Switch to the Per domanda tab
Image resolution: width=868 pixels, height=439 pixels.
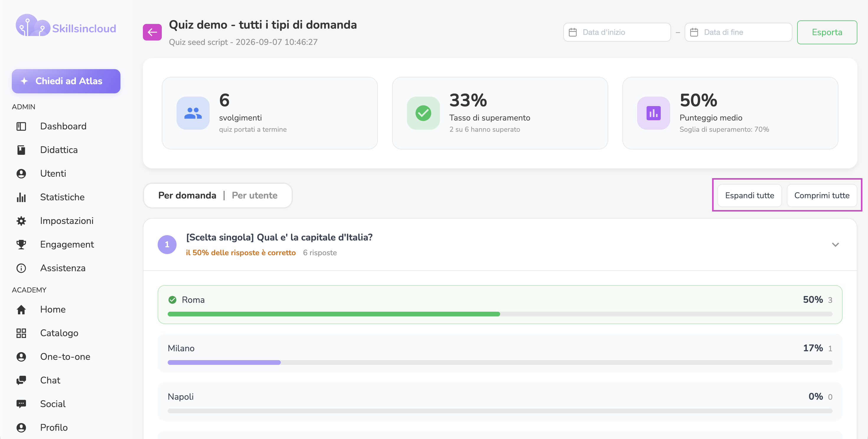tap(187, 195)
